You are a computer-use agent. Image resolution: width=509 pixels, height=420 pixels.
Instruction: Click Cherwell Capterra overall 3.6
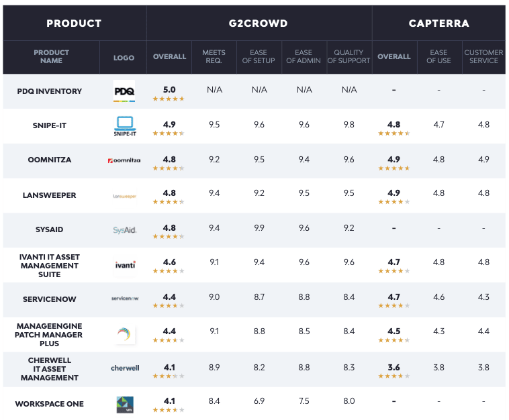coord(394,368)
